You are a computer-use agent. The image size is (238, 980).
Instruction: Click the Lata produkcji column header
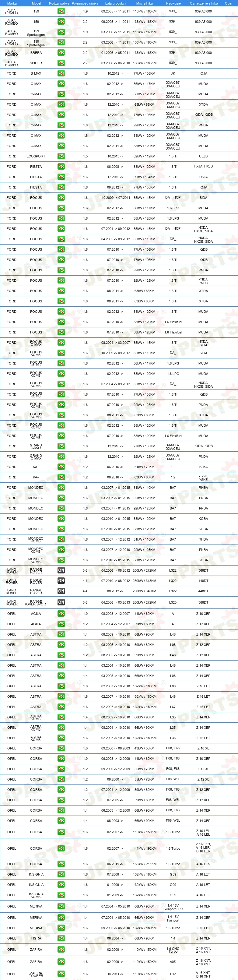pyautogui.click(x=116, y=3)
